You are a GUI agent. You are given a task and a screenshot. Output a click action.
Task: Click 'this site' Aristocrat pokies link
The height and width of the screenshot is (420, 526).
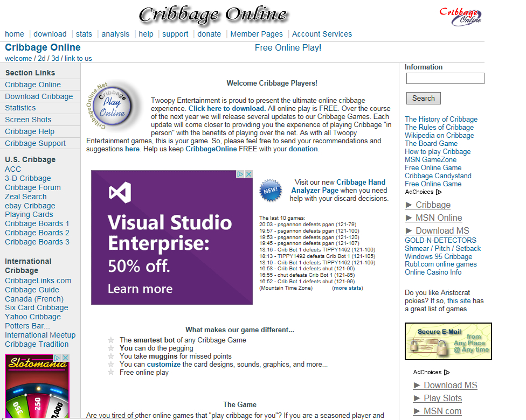click(x=459, y=300)
